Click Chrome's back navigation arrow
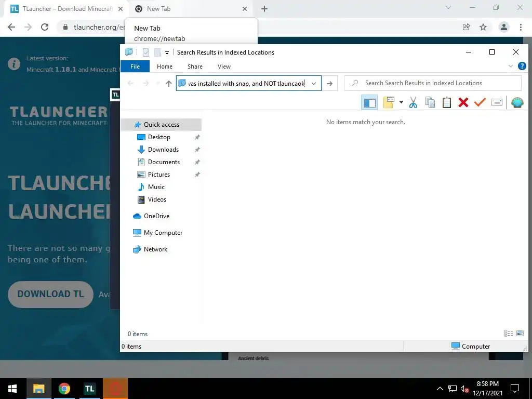Viewport: 532px width, 399px height. click(11, 27)
